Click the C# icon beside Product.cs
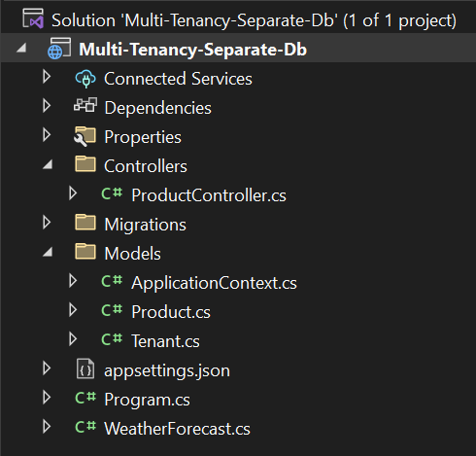 pos(112,310)
